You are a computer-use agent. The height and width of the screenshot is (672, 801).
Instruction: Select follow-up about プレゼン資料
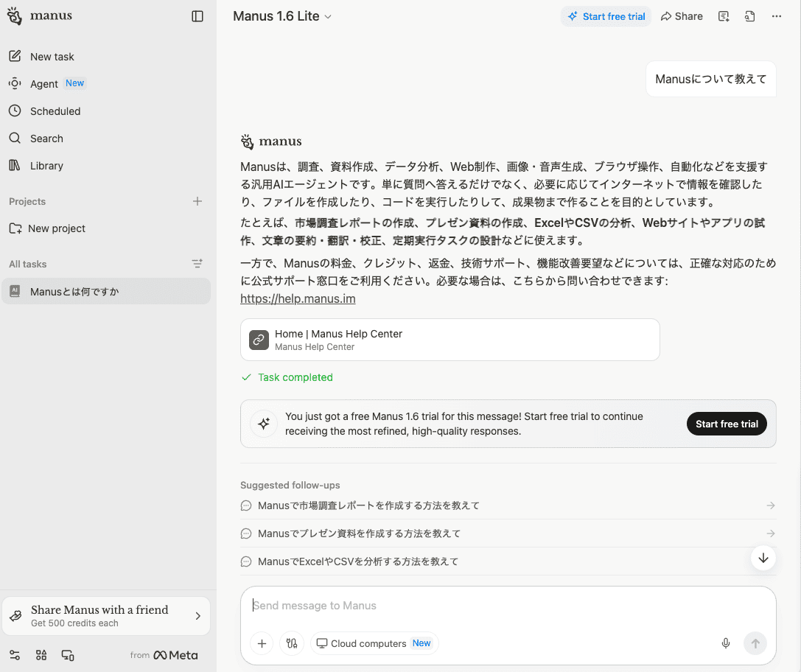coord(508,533)
